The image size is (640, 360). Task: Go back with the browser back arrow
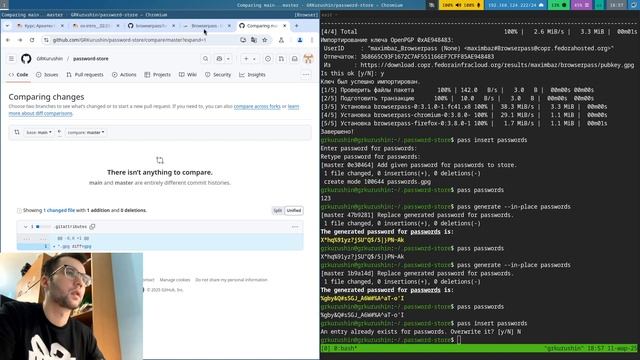[8, 40]
